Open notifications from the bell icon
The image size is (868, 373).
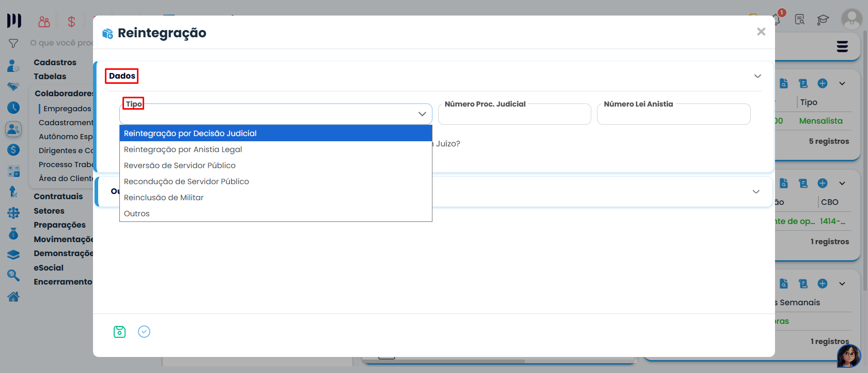[777, 19]
